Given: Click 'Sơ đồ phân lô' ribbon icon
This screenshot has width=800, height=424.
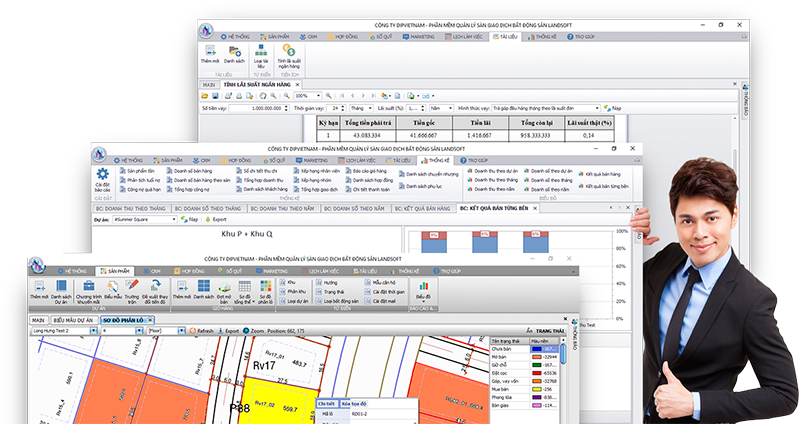Looking at the screenshot, I should (x=264, y=288).
